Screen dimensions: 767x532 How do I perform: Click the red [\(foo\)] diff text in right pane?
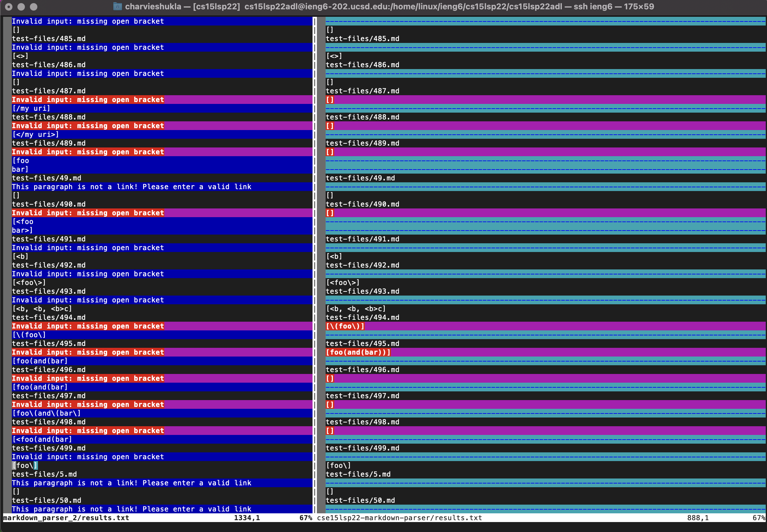click(345, 326)
